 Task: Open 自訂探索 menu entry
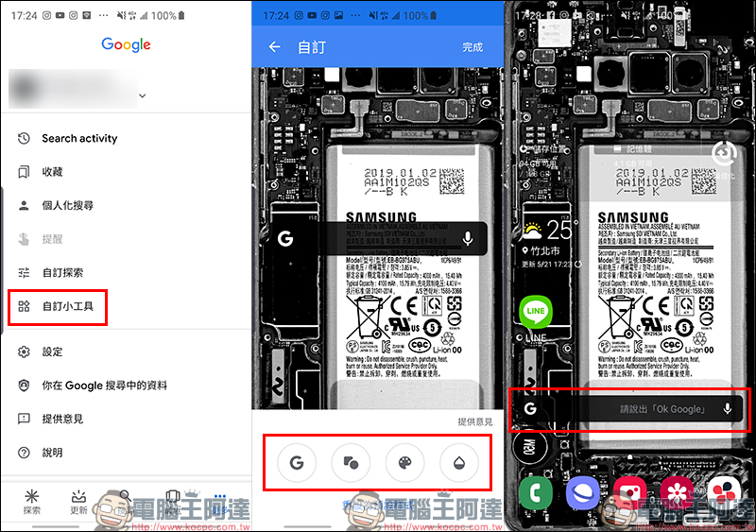(62, 272)
